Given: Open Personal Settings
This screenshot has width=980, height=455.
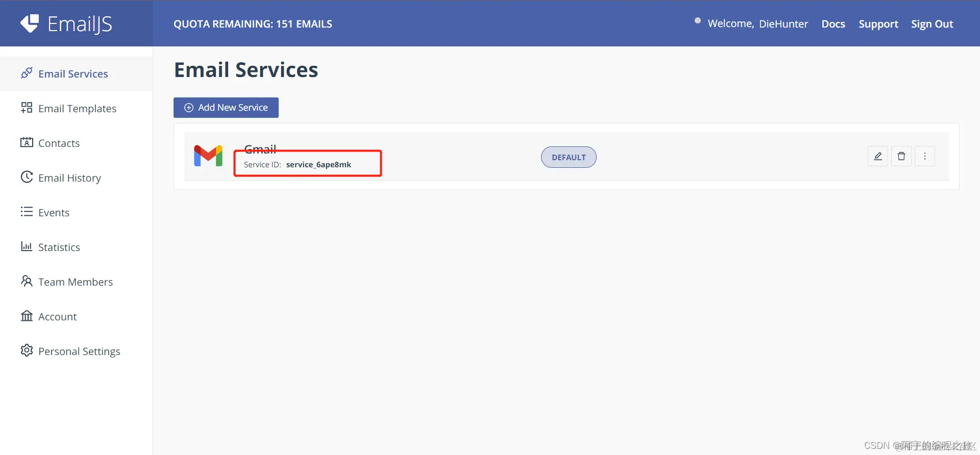Looking at the screenshot, I should (x=77, y=351).
